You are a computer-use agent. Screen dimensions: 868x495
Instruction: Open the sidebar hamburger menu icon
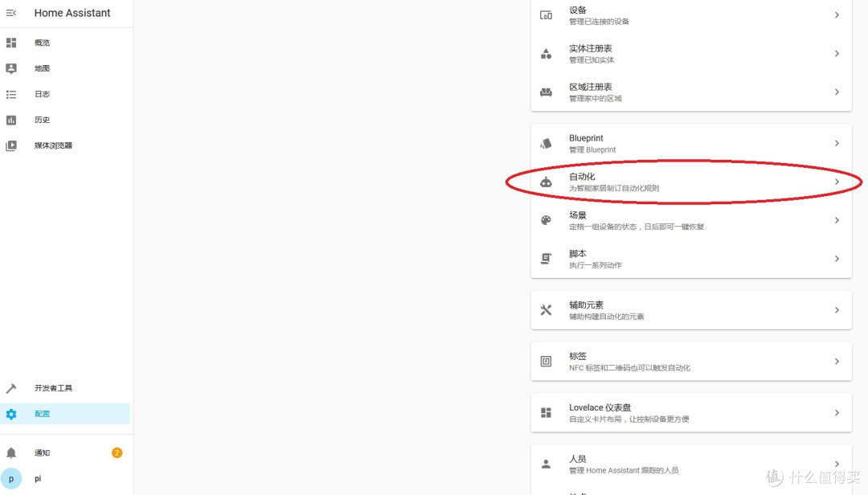click(12, 12)
